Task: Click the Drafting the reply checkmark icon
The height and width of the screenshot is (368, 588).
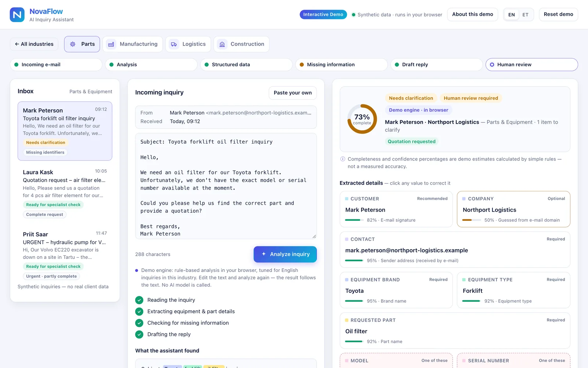Action: click(139, 335)
